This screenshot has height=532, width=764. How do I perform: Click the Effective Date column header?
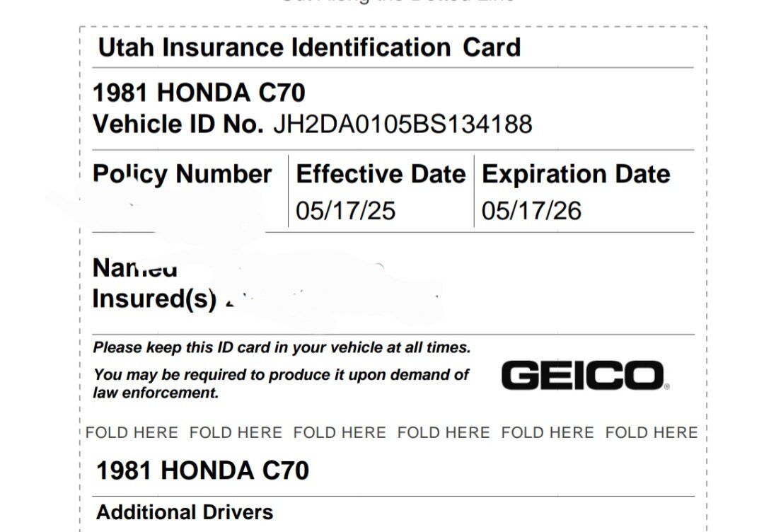click(x=381, y=174)
